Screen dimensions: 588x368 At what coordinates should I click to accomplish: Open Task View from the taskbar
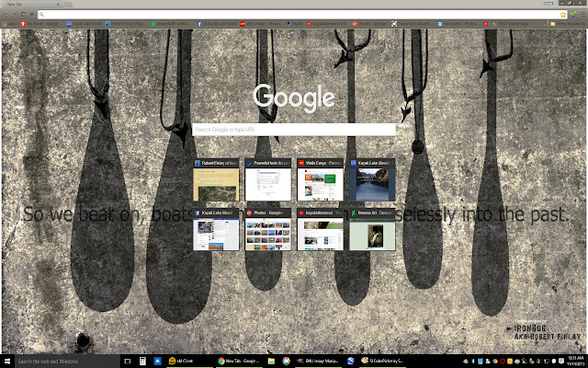click(127, 362)
